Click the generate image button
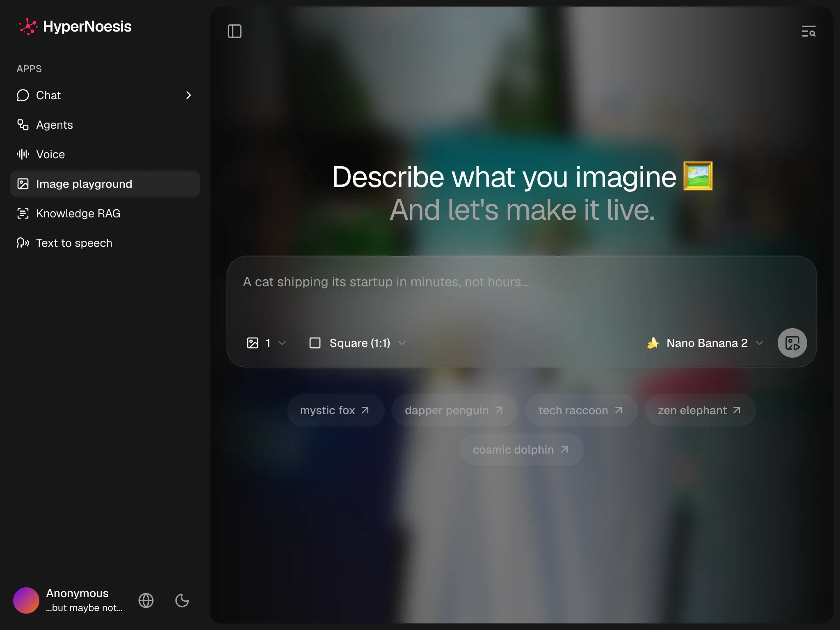The height and width of the screenshot is (630, 840). pos(792,343)
